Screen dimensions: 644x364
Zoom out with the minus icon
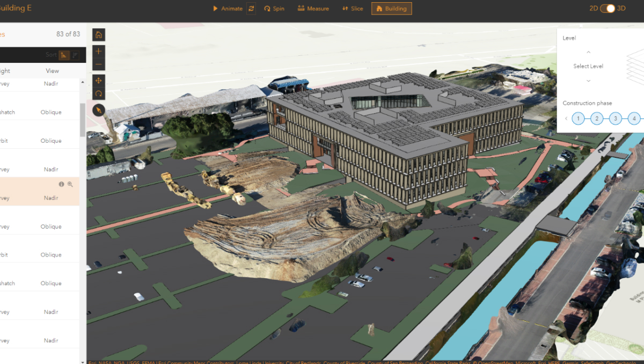pyautogui.click(x=99, y=64)
